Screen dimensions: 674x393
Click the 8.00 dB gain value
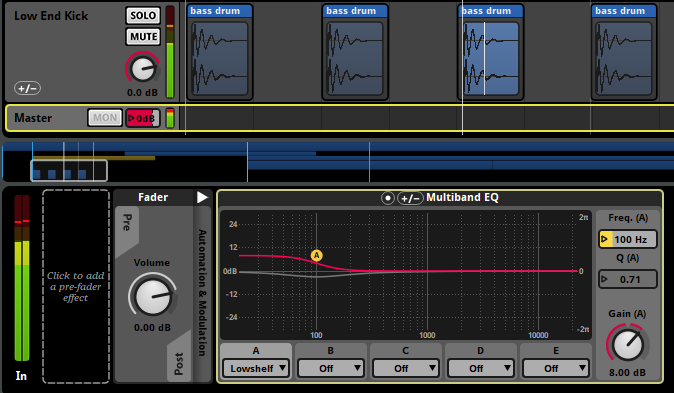pyautogui.click(x=628, y=373)
